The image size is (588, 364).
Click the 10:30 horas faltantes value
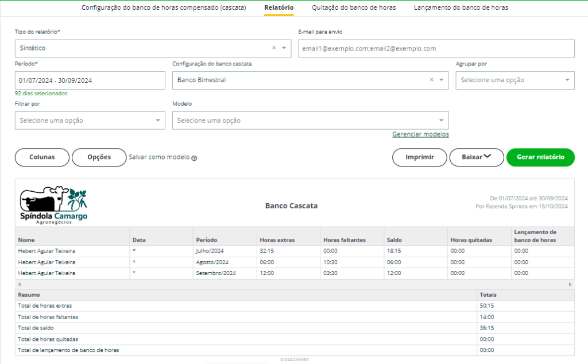330,262
